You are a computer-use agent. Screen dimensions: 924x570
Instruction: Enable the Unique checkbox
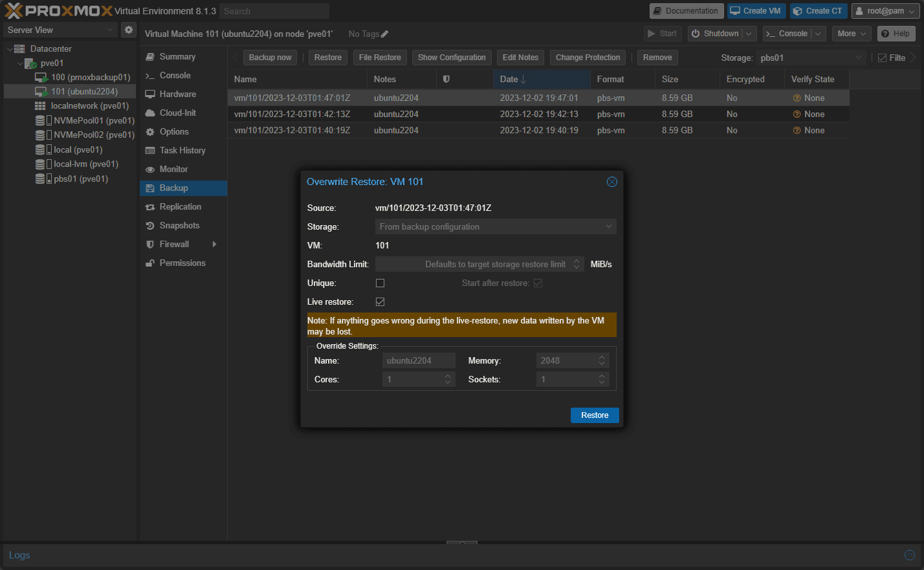(x=380, y=283)
